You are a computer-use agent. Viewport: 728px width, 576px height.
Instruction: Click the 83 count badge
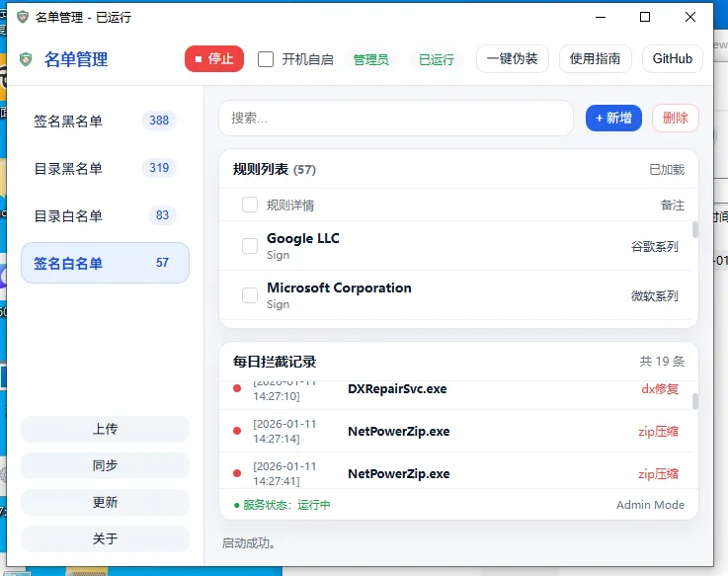point(162,215)
